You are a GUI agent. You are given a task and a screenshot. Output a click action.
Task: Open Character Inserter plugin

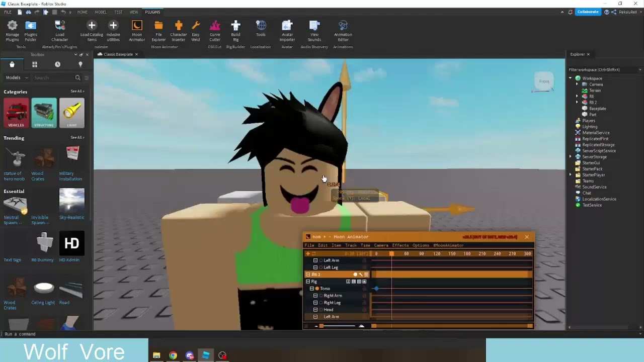179,31
